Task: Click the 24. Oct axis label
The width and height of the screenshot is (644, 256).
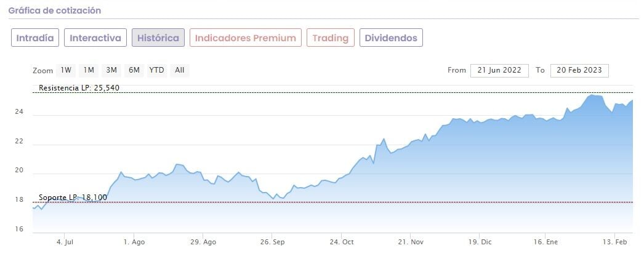Action: (x=342, y=242)
